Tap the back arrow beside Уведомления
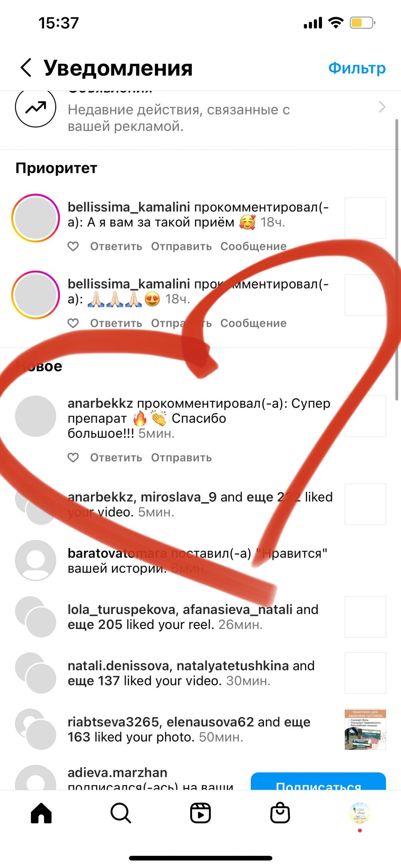The height and width of the screenshot is (868, 401). coord(26,67)
